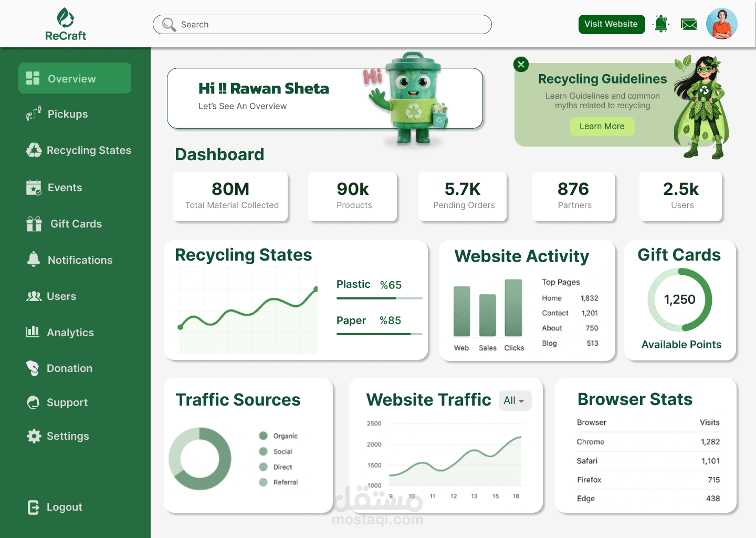Open the Recycling States sidebar icon

pyautogui.click(x=34, y=150)
